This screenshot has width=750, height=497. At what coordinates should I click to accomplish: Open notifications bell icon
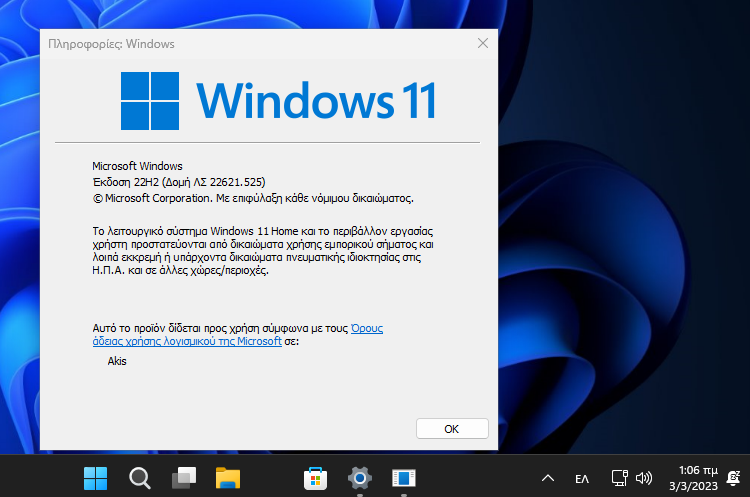[733, 477]
